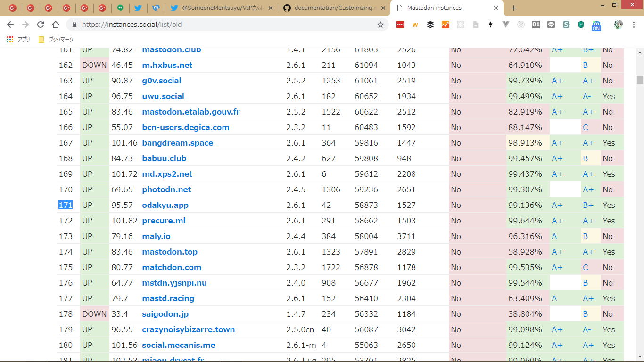The image size is (644, 362).
Task: Open the user profile avatar
Action: click(x=619, y=25)
